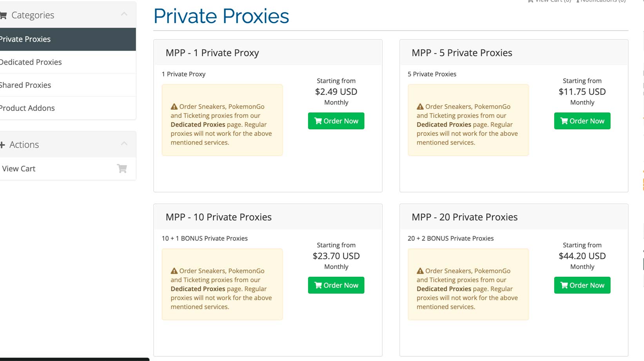Click the plus icon beside Actions
644x361 pixels.
tap(2, 145)
